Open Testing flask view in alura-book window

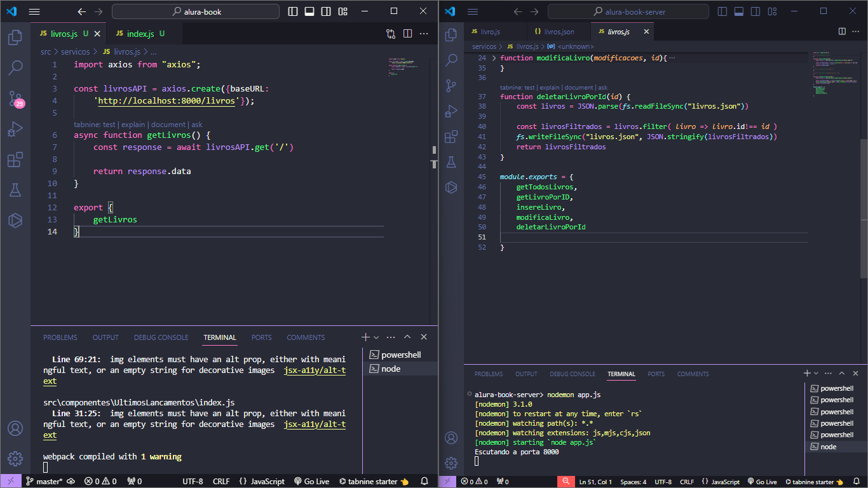[15, 189]
